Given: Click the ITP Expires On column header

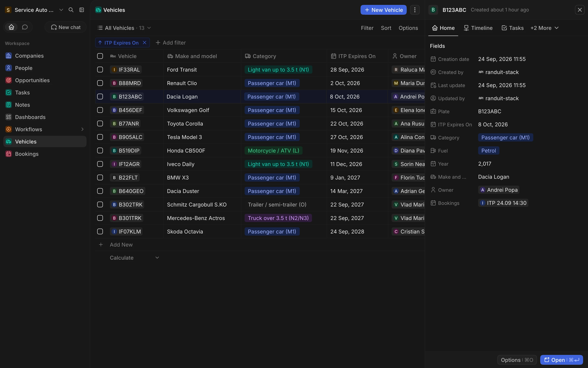Looking at the screenshot, I should 357,56.
